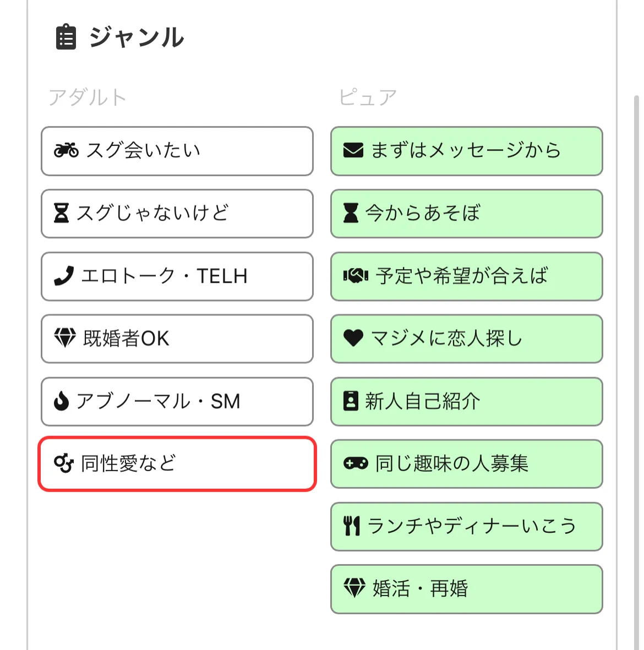Select the まずはメッセージから button
Image resolution: width=644 pixels, height=650 pixels.
click(x=466, y=151)
